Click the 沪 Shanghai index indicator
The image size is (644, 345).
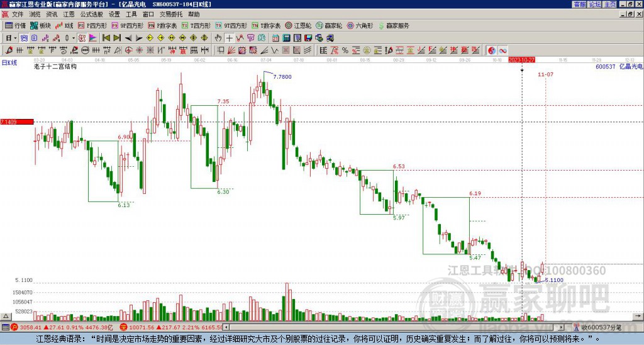pyautogui.click(x=14, y=327)
